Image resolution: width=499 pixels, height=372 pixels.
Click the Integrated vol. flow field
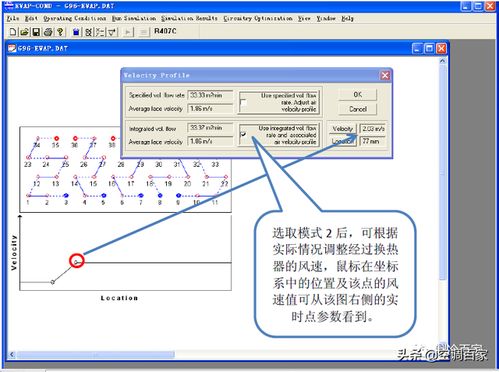coord(210,128)
